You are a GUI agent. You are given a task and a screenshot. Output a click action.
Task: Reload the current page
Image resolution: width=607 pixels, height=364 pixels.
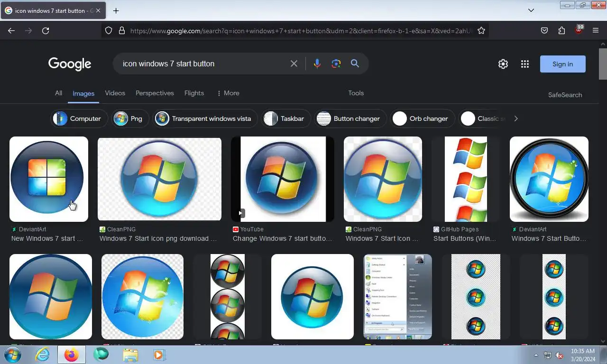pyautogui.click(x=46, y=30)
